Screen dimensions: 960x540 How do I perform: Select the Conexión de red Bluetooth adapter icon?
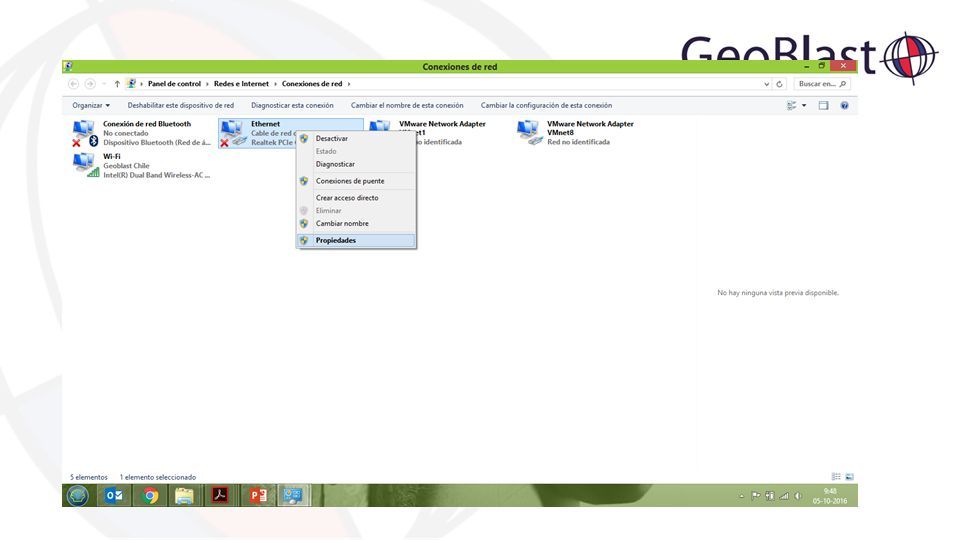[x=84, y=133]
